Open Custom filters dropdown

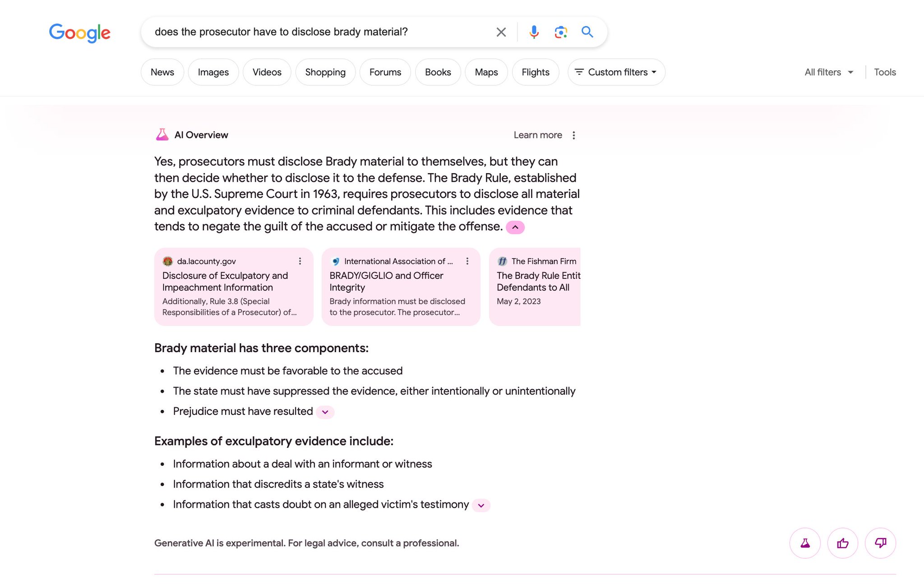click(x=616, y=72)
